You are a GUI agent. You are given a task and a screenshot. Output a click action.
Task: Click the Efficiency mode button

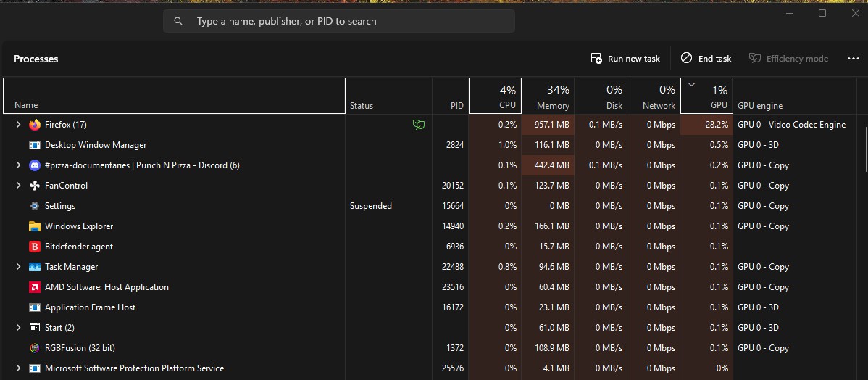point(788,59)
